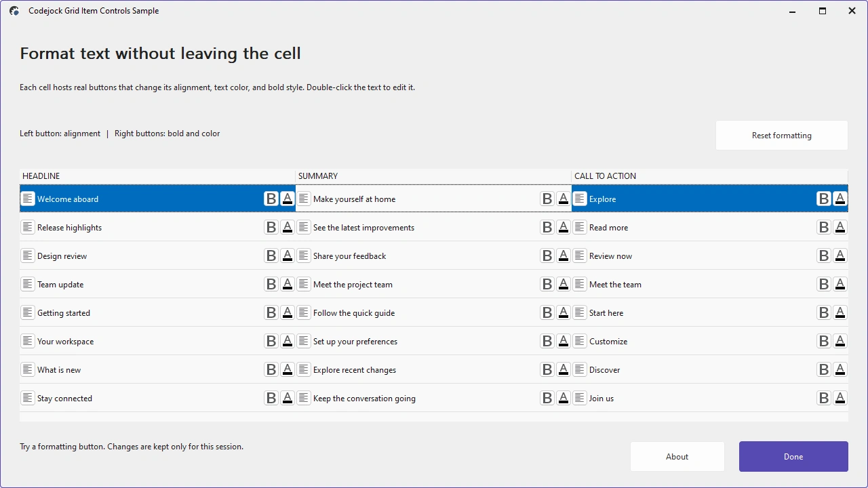The height and width of the screenshot is (488, 868).
Task: Click bold icon for Customize cell
Action: (824, 341)
